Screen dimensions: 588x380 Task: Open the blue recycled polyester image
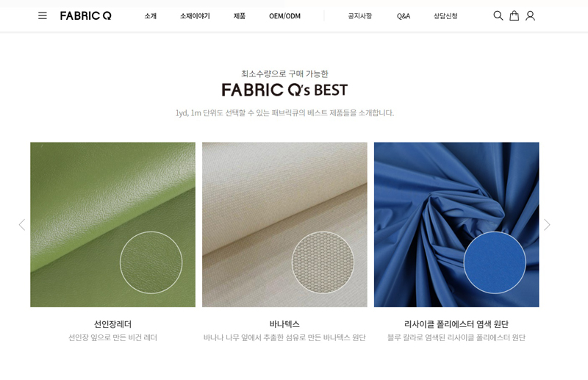click(456, 225)
